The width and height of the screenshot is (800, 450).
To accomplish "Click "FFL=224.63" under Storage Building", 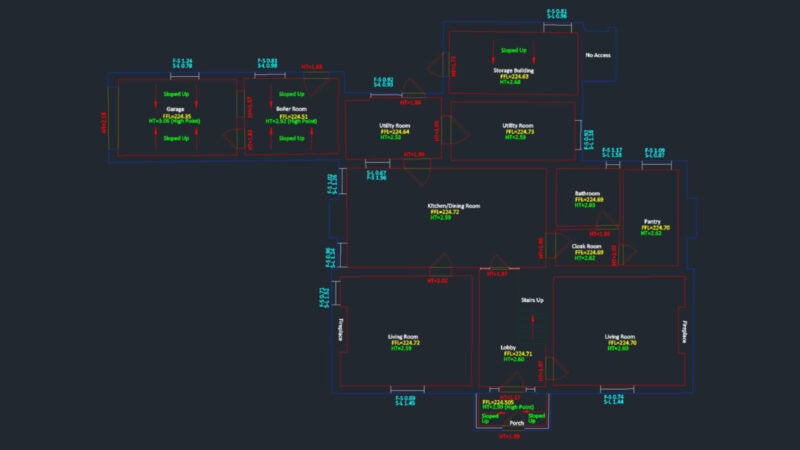I will 514,77.
